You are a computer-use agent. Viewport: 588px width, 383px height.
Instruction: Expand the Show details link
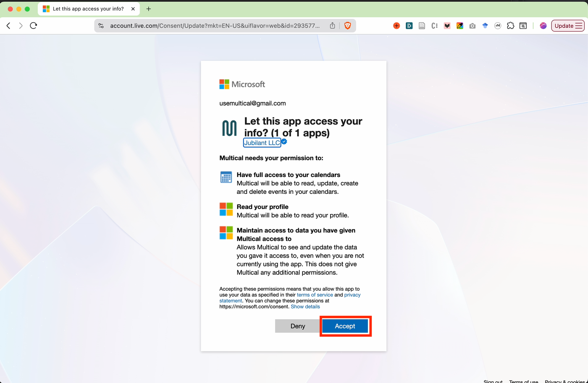[305, 307]
